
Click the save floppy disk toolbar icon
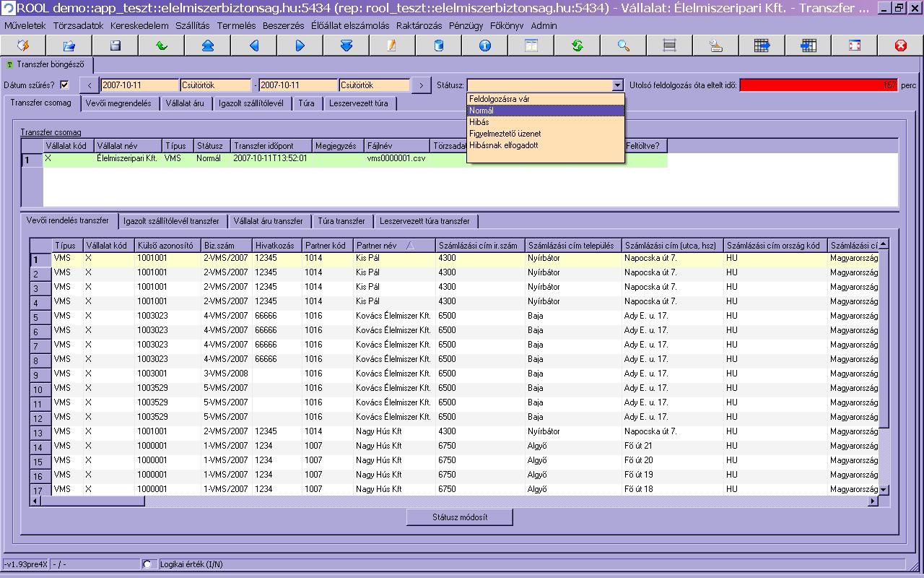coord(115,46)
